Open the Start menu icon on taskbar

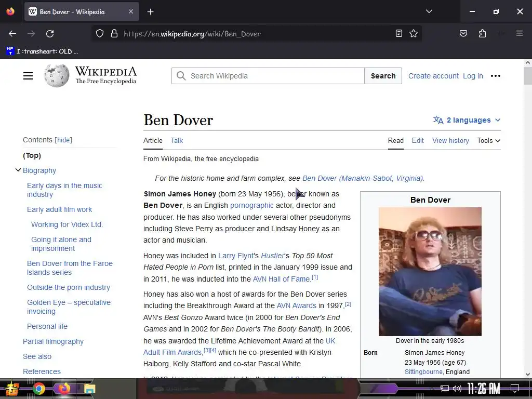11,389
